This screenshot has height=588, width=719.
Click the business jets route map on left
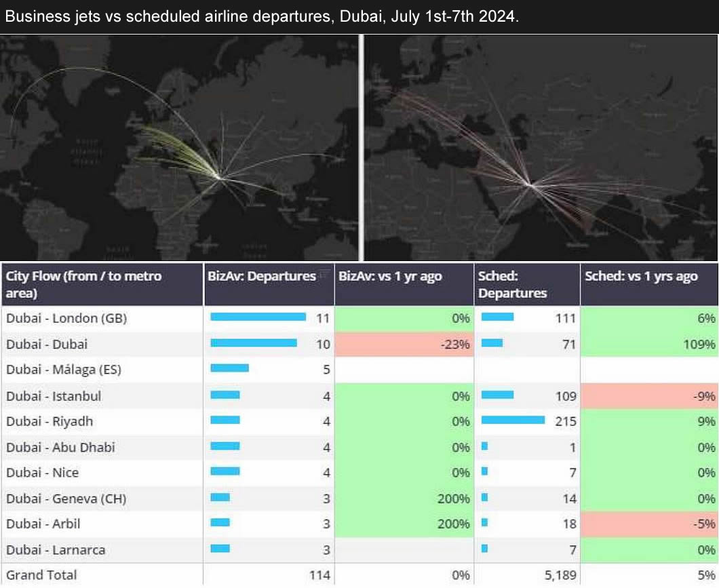pos(179,148)
